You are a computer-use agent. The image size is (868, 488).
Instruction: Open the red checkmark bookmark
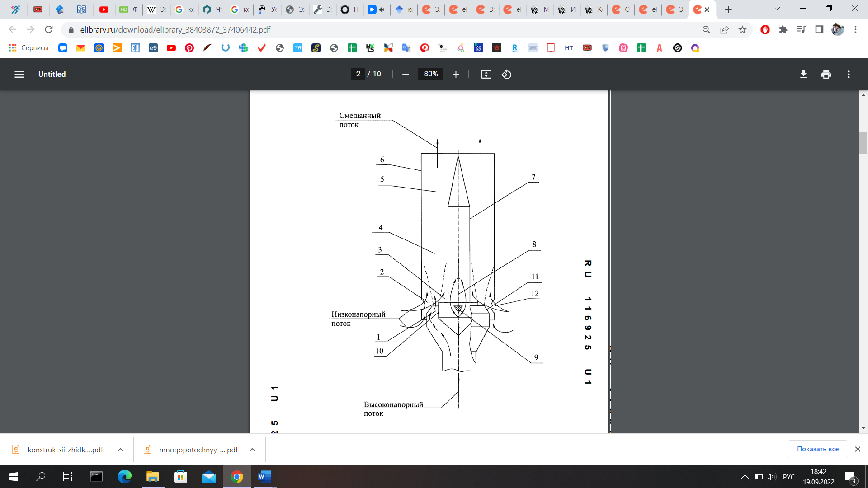(262, 48)
